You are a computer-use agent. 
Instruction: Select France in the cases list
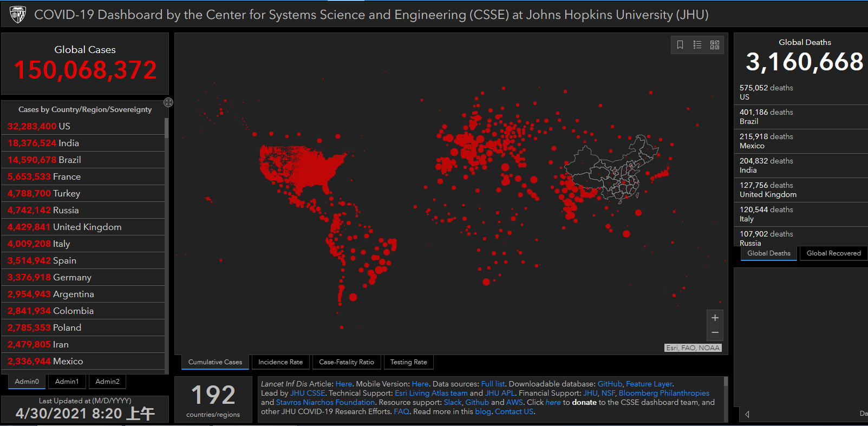[x=83, y=176]
